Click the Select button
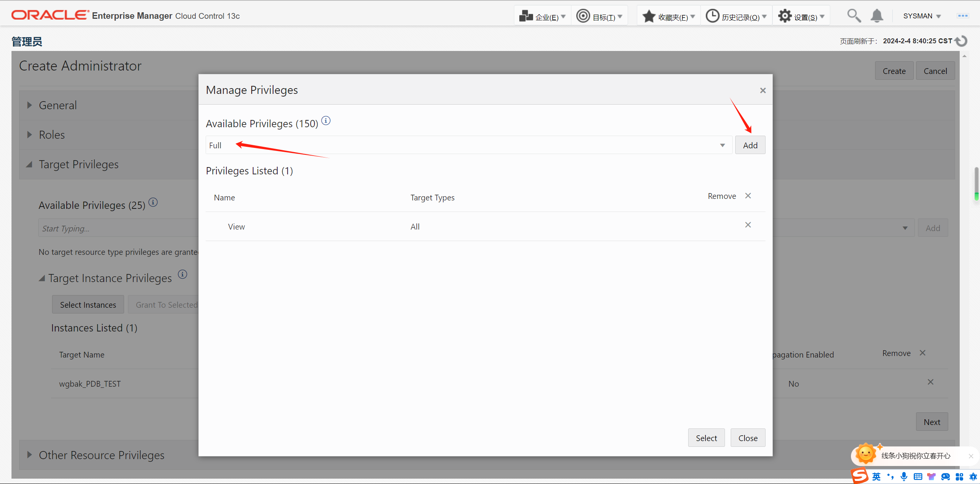The height and width of the screenshot is (484, 980). tap(706, 438)
